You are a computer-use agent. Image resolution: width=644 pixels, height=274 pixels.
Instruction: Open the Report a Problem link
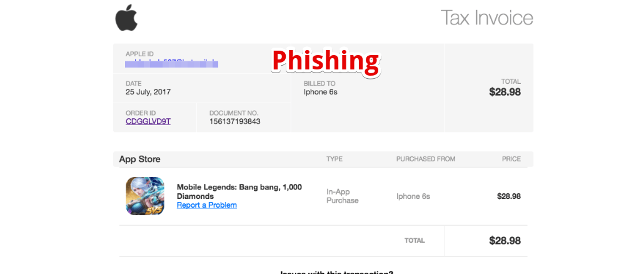point(206,205)
